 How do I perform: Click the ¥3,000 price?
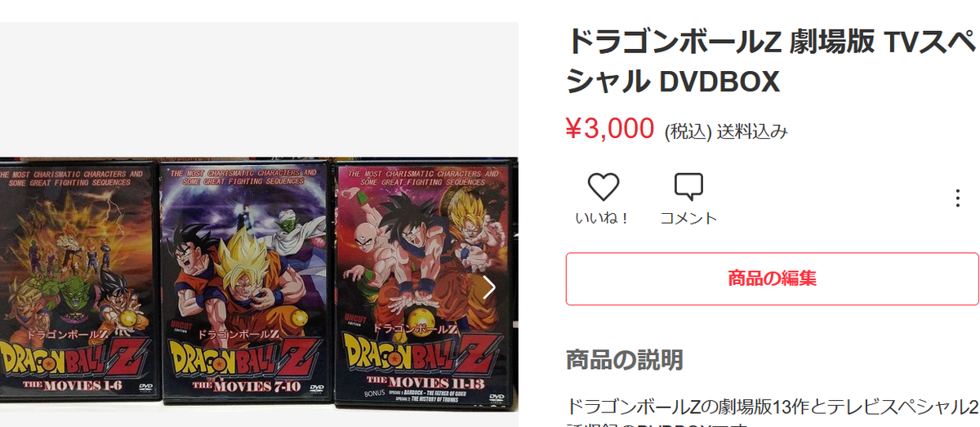coord(610,128)
